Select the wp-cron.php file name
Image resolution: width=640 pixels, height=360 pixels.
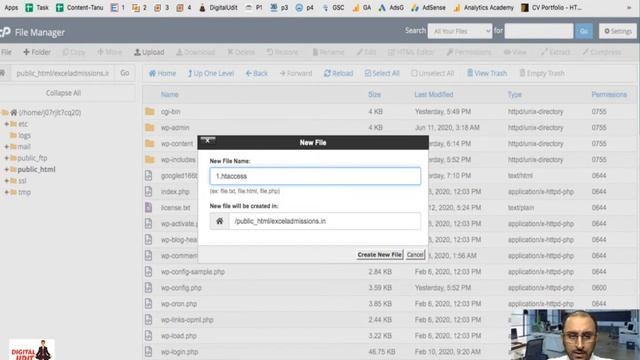[179, 304]
